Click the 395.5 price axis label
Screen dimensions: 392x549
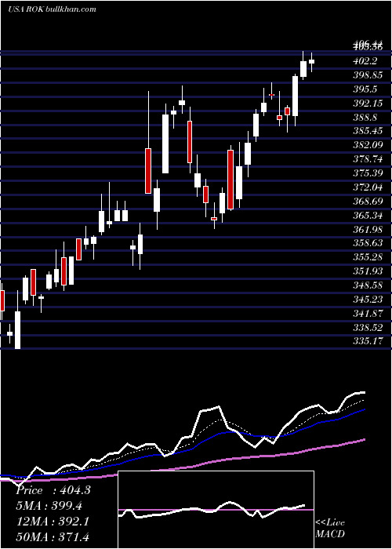tap(365, 89)
